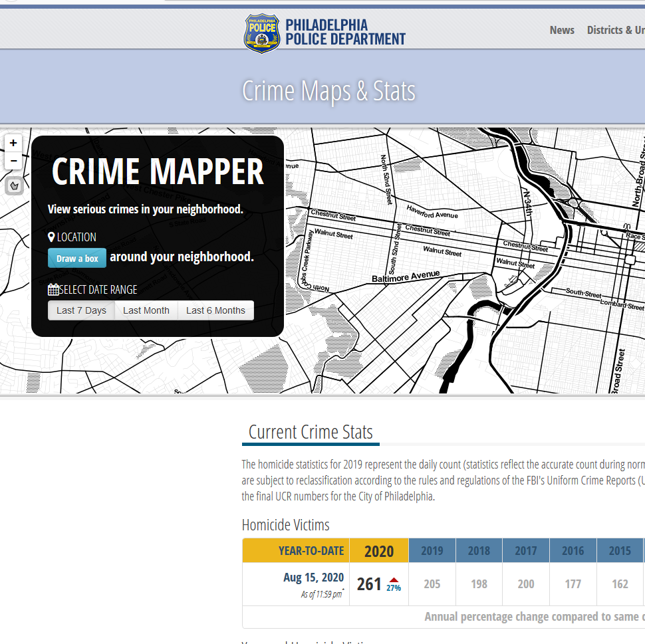This screenshot has height=644, width=645.
Task: Zoom out on the crime map
Action: tap(13, 161)
